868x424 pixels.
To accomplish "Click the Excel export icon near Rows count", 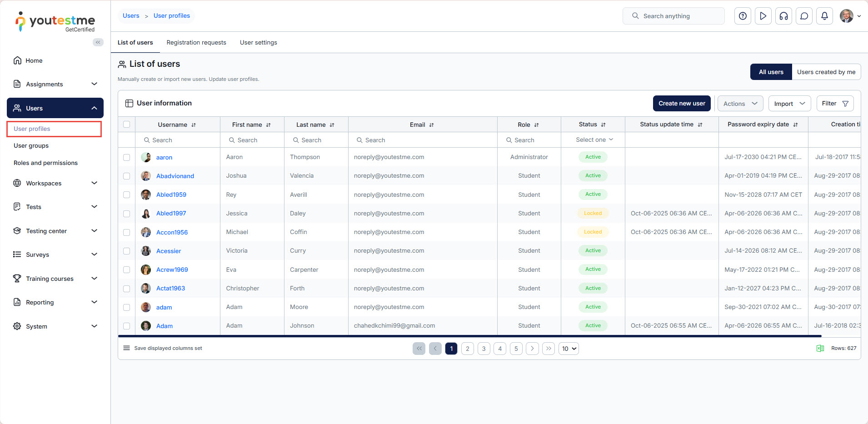I will point(820,349).
